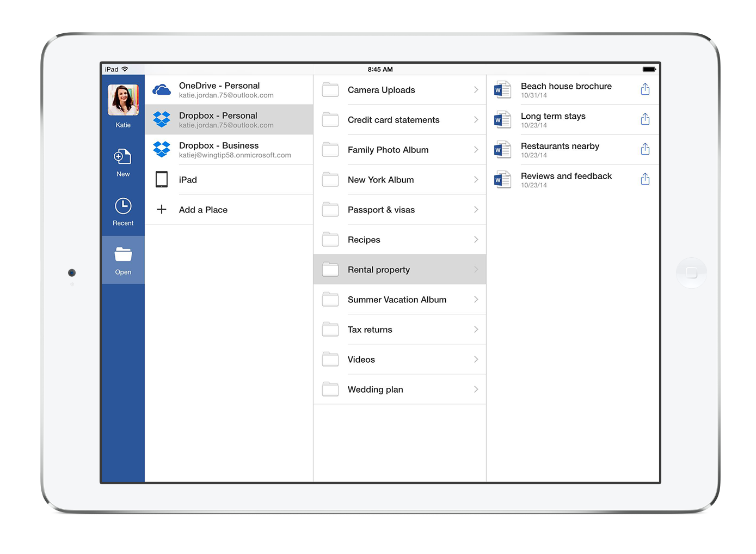Open the Camera Uploads folder icon
The height and width of the screenshot is (554, 756).
point(330,89)
